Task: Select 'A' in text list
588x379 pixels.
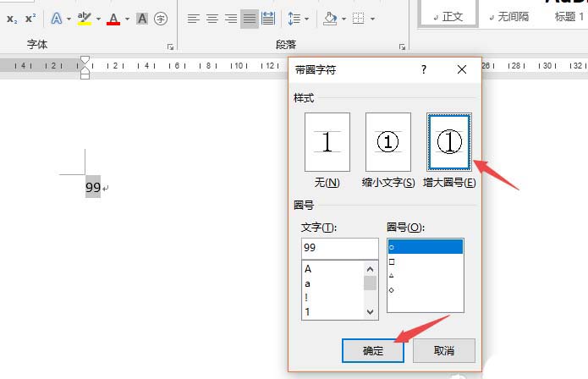Action: (332, 269)
